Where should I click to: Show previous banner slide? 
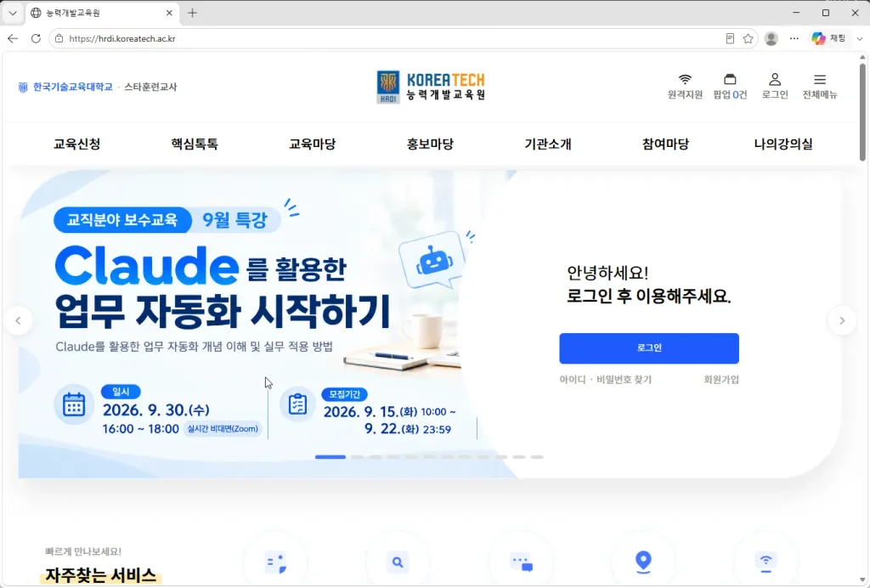(x=19, y=320)
